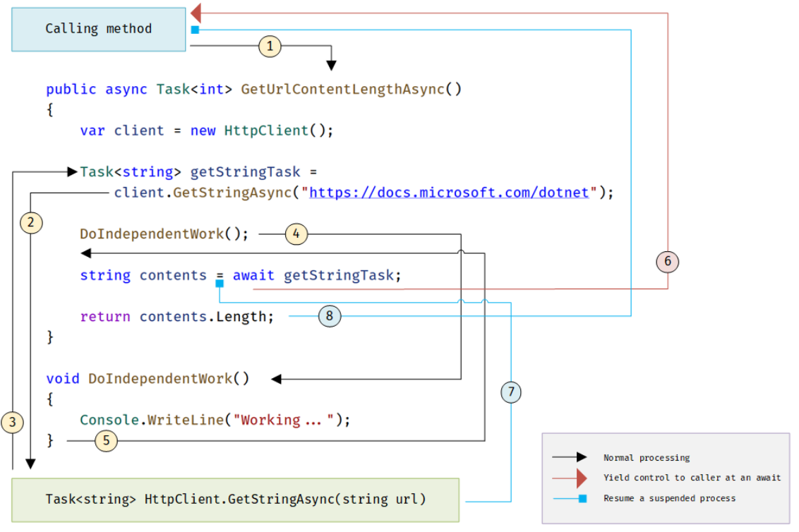Toggle the blue resume square under await getStringTask
Image resolution: width=799 pixels, height=532 pixels.
click(x=220, y=283)
